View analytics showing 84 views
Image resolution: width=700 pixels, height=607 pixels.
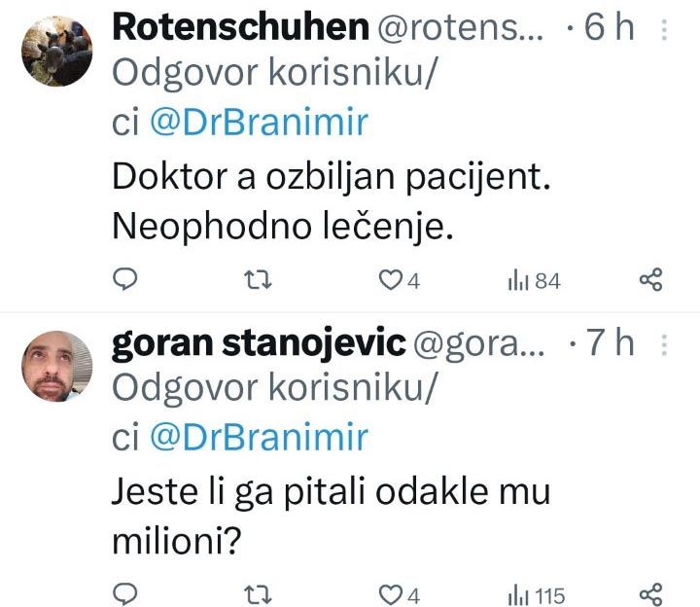tap(534, 281)
